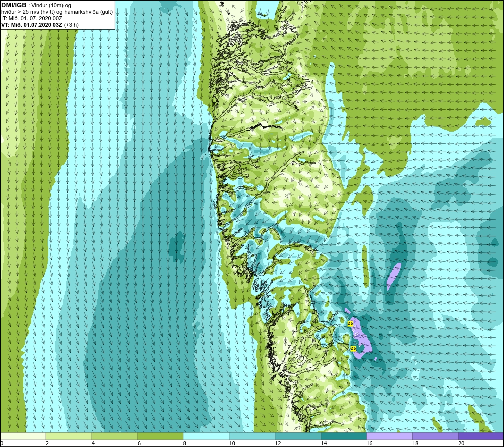Click the large lavender high-wind area near coast
This screenshot has height=447, width=504.
pos(360,335)
